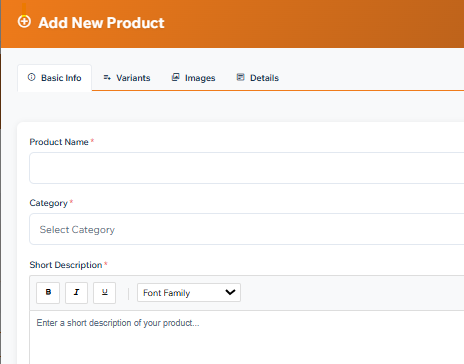
Task: Click the plus-circle icon beside Add New Product
Action: point(24,22)
